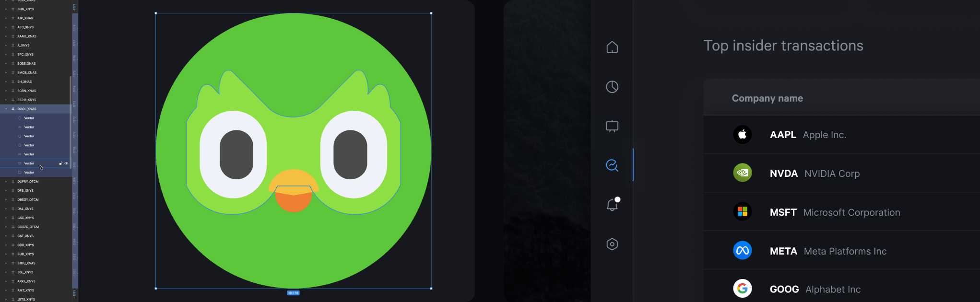Expand the DUFRY_OTCM frame layer
The width and height of the screenshot is (980, 302).
coord(6,182)
